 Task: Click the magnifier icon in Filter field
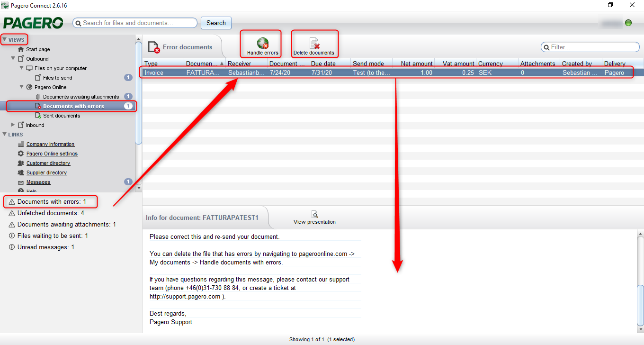(547, 47)
